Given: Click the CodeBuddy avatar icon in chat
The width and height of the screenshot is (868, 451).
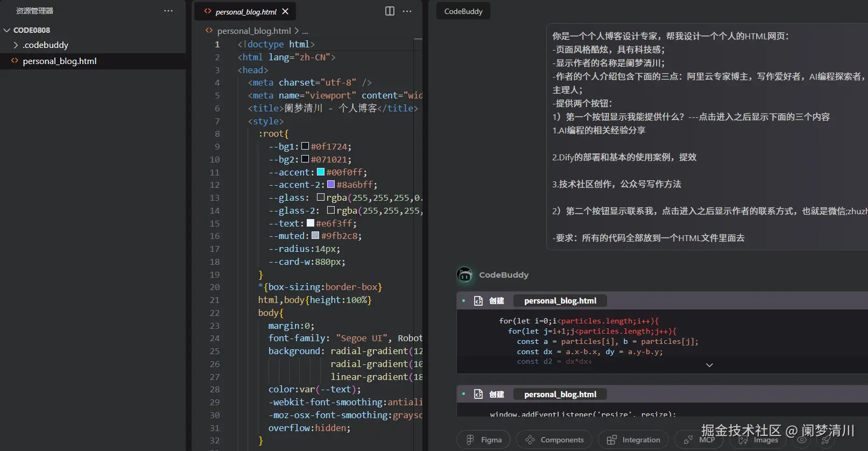Looking at the screenshot, I should pyautogui.click(x=464, y=275).
